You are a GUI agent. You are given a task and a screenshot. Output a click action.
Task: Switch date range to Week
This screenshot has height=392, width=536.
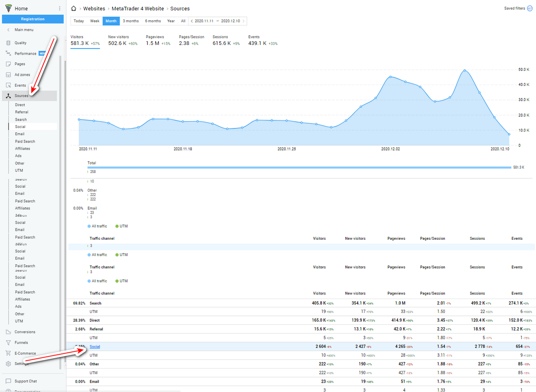tap(95, 21)
